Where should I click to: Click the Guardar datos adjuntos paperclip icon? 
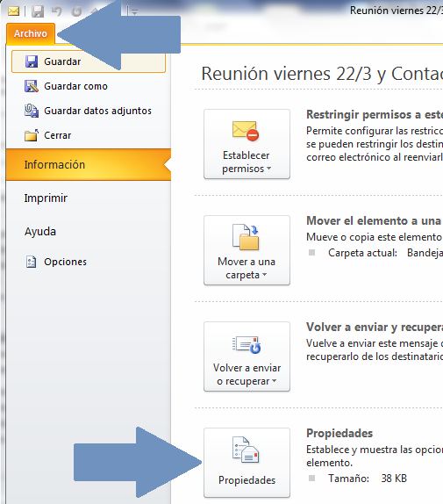pos(32,111)
